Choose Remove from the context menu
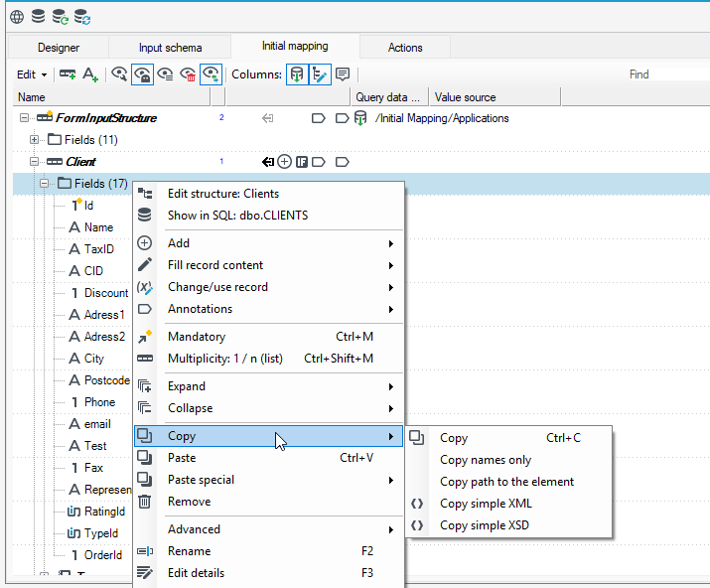The height and width of the screenshot is (588, 710). pyautogui.click(x=268, y=502)
